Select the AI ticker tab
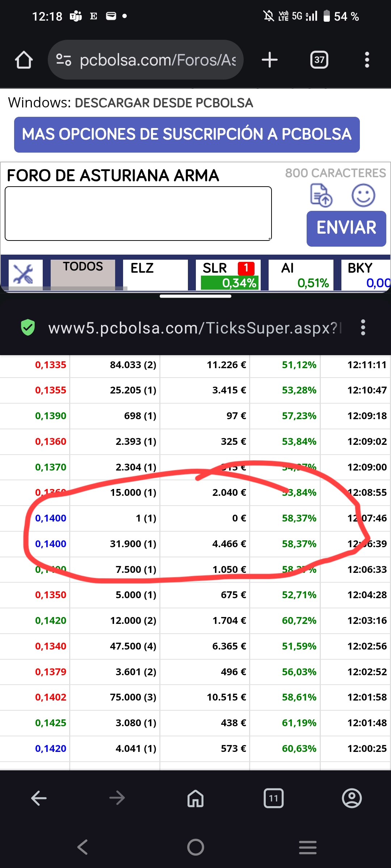This screenshot has width=391, height=868. click(301, 275)
